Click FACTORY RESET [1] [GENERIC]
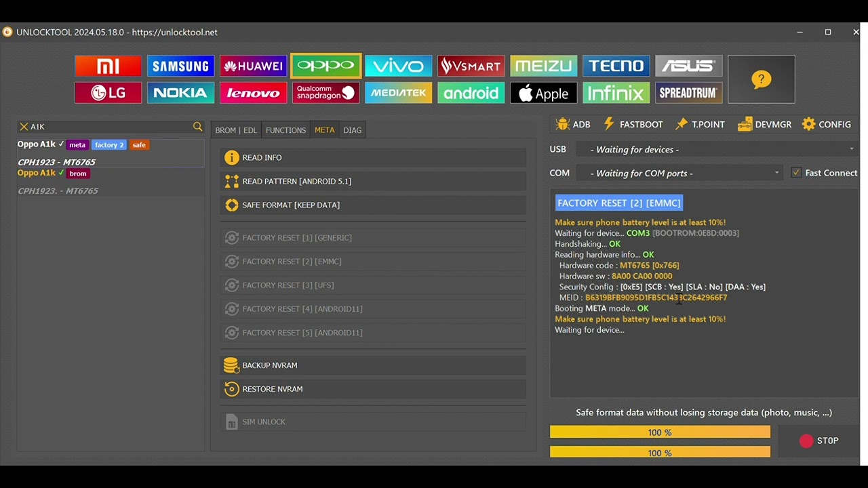 [x=373, y=238]
